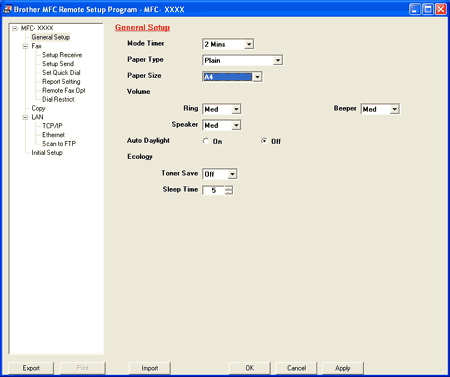
Task: Open Setup Send settings
Action: [x=58, y=64]
